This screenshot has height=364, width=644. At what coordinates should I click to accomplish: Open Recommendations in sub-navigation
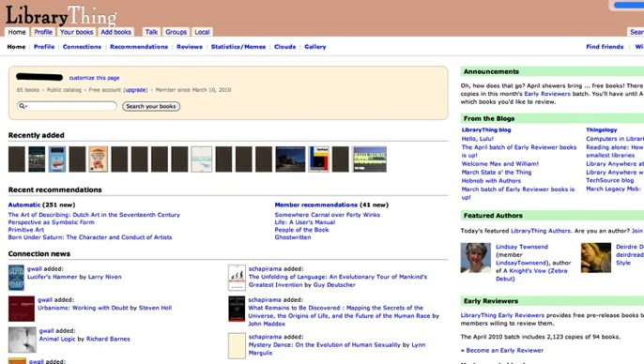point(139,47)
